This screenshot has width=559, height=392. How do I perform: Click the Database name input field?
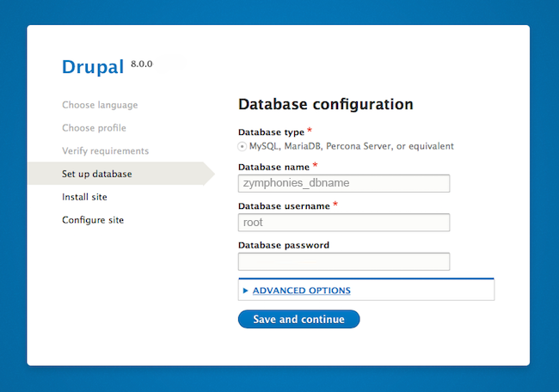pos(344,183)
